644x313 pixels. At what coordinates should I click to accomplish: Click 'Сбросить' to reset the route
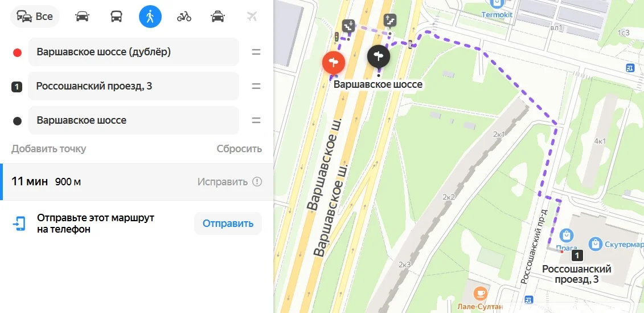239,148
